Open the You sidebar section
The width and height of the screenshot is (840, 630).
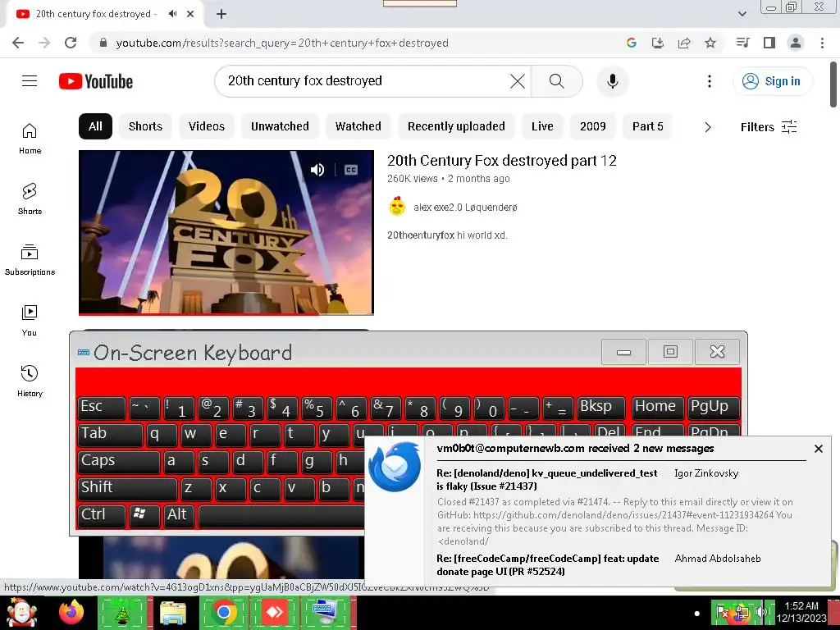(30, 320)
